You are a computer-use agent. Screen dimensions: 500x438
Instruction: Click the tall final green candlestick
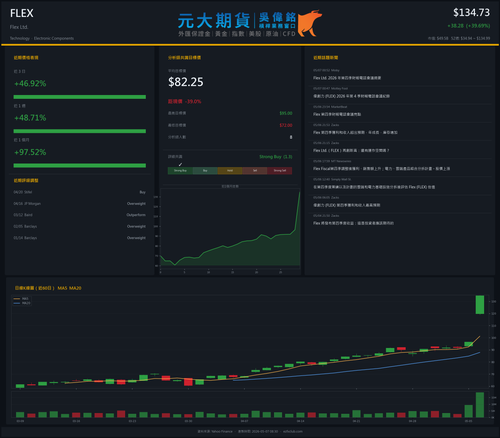(480, 305)
